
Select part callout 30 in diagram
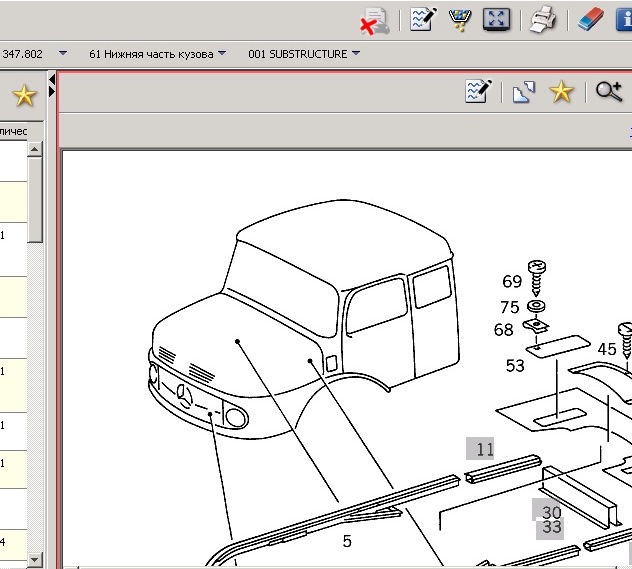coord(551,512)
